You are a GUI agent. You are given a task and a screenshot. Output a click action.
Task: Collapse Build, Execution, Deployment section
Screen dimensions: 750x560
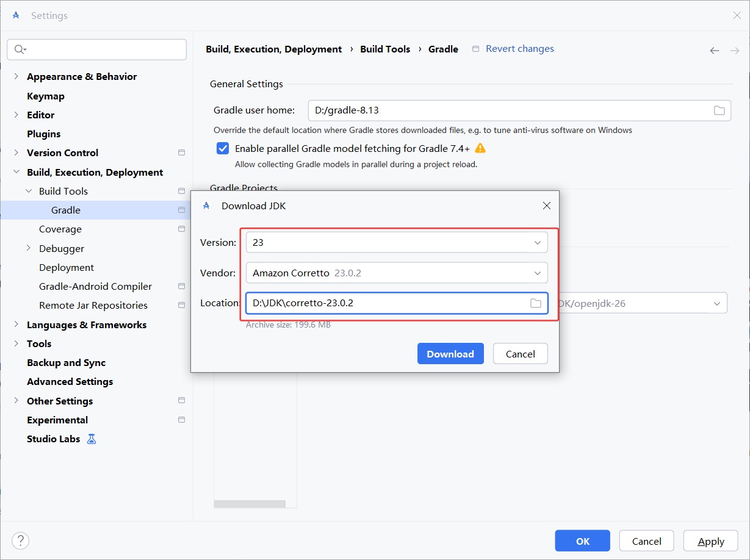click(x=16, y=172)
